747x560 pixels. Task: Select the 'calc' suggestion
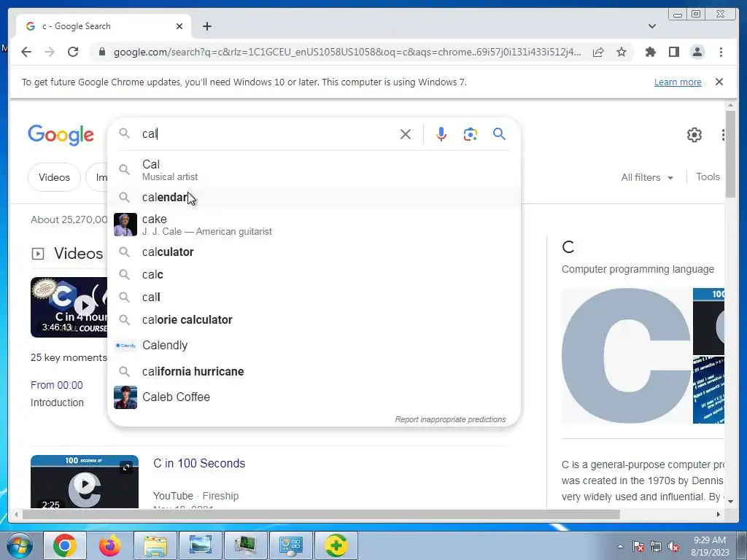[x=314, y=275]
